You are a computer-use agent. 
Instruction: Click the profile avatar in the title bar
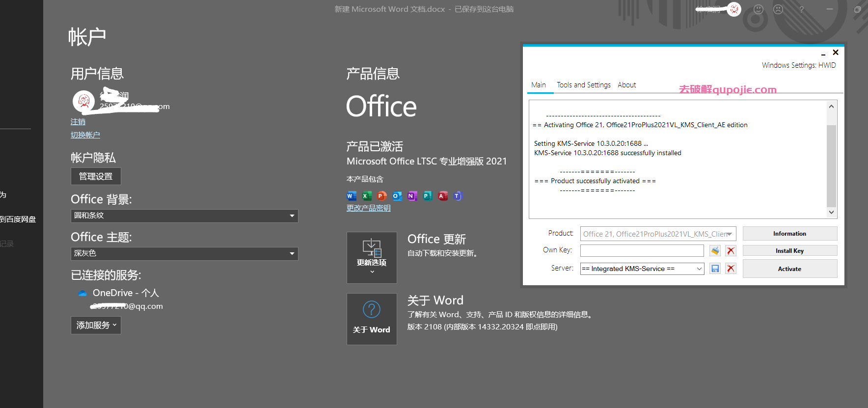[x=734, y=9]
